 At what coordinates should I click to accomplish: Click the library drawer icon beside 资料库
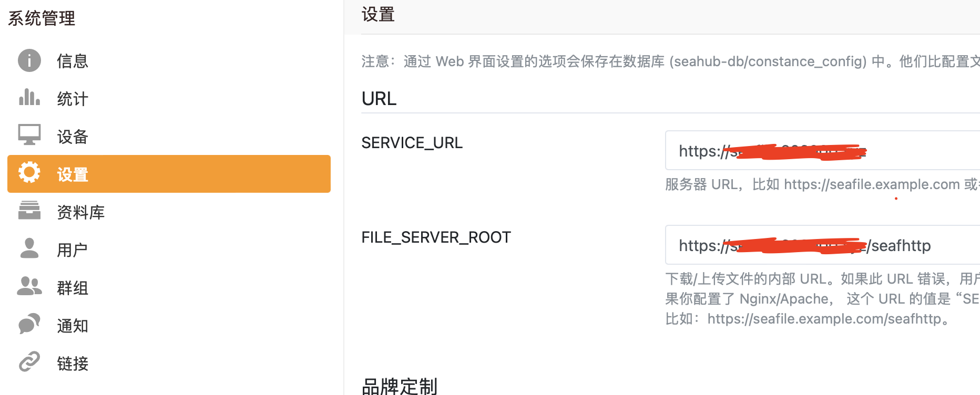pyautogui.click(x=29, y=210)
